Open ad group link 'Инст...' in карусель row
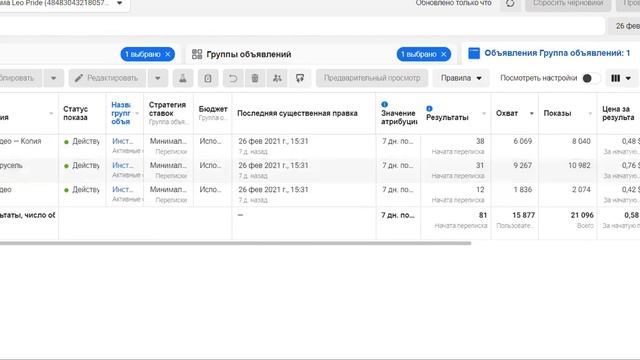 point(122,165)
